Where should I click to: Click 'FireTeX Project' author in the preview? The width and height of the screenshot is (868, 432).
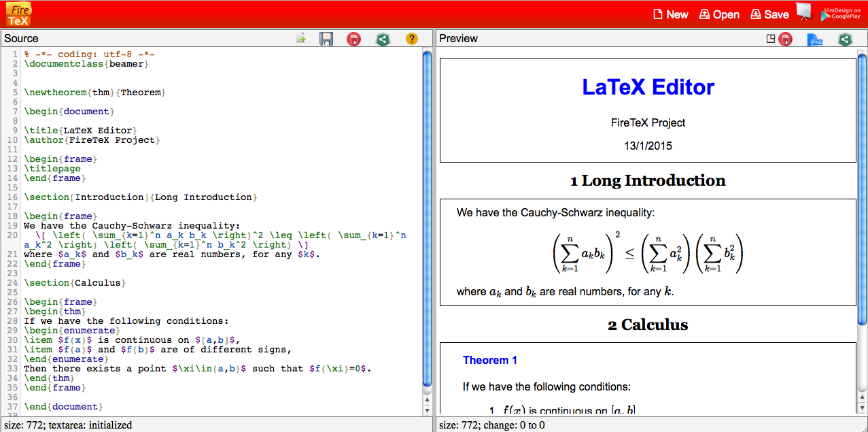[x=648, y=123]
